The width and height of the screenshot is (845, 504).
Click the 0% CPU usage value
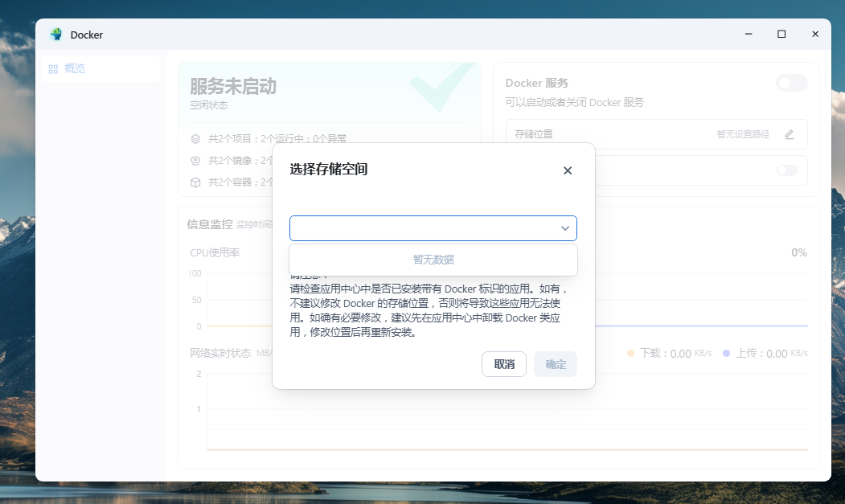pyautogui.click(x=798, y=253)
